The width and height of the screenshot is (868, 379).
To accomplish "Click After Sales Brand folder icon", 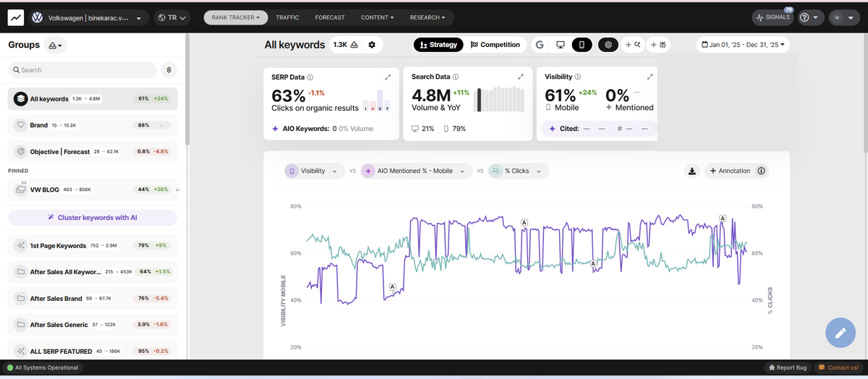I will pyautogui.click(x=21, y=298).
